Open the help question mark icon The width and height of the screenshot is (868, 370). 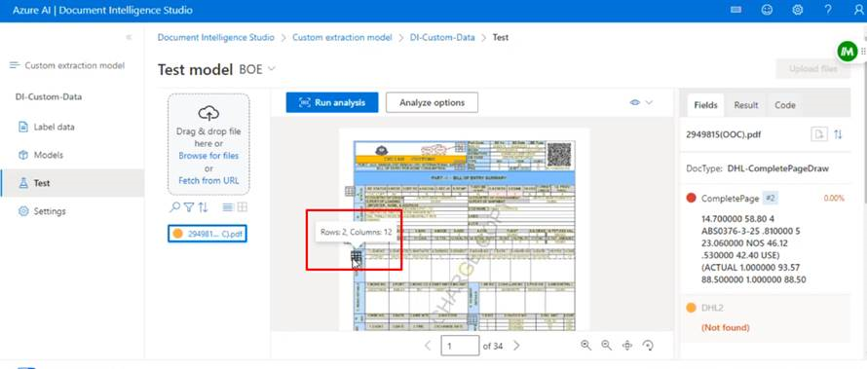pyautogui.click(x=828, y=10)
